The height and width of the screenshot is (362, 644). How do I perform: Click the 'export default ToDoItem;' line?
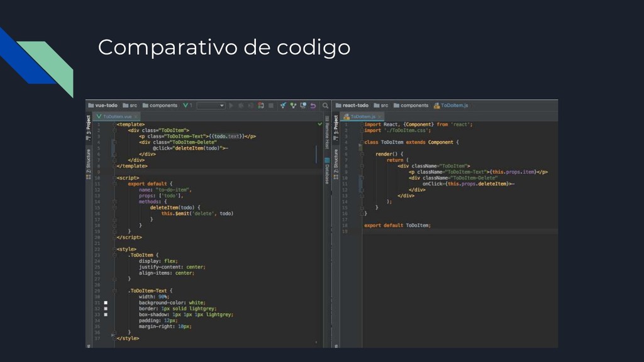397,226
